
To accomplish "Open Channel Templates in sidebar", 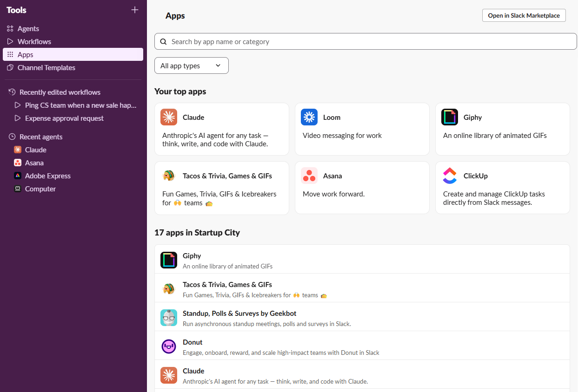I will [73, 68].
